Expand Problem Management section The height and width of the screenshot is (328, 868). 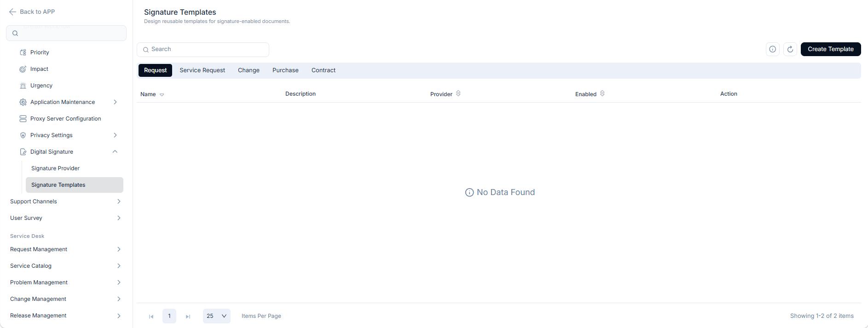(119, 282)
